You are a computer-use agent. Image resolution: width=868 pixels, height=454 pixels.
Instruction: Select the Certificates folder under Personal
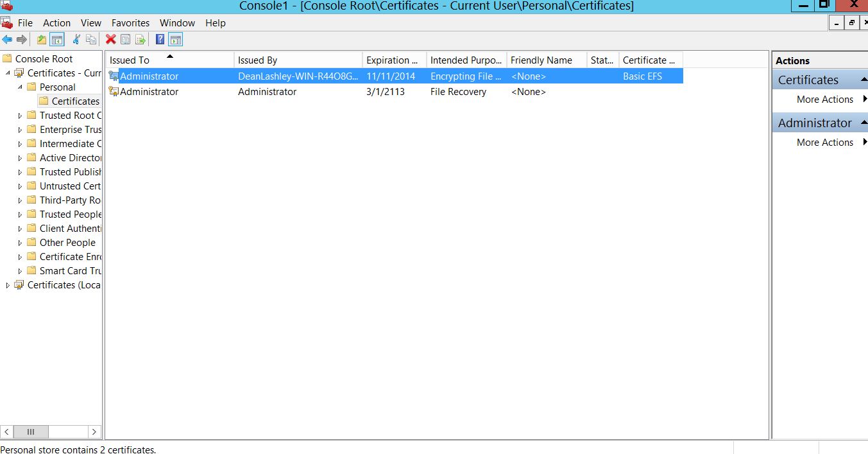point(75,101)
